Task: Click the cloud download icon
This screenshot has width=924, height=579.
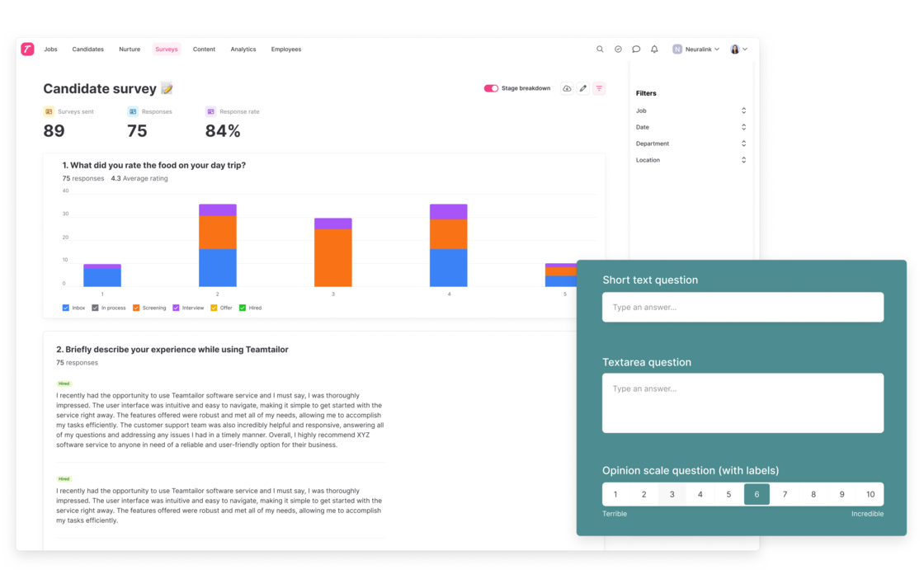Action: coord(566,88)
